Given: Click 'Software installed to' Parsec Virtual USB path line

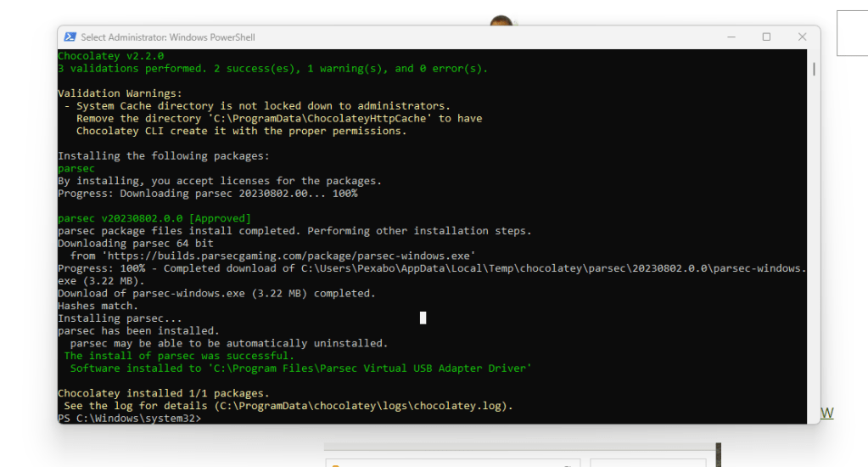Looking at the screenshot, I should tap(300, 369).
